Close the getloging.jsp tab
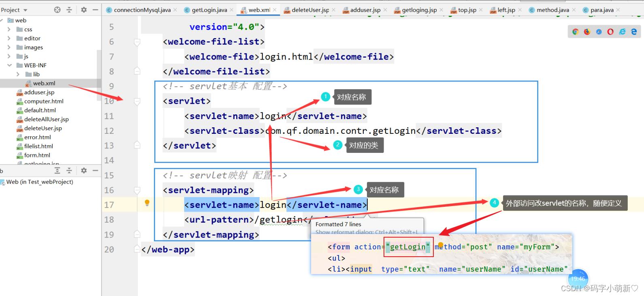Image resolution: width=644 pixels, height=296 pixels. (x=441, y=10)
